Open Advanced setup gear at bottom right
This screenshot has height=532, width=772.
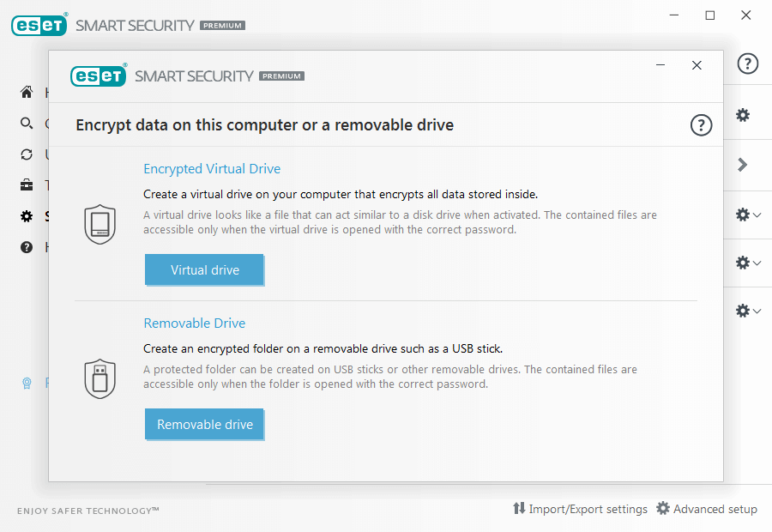tap(707, 509)
